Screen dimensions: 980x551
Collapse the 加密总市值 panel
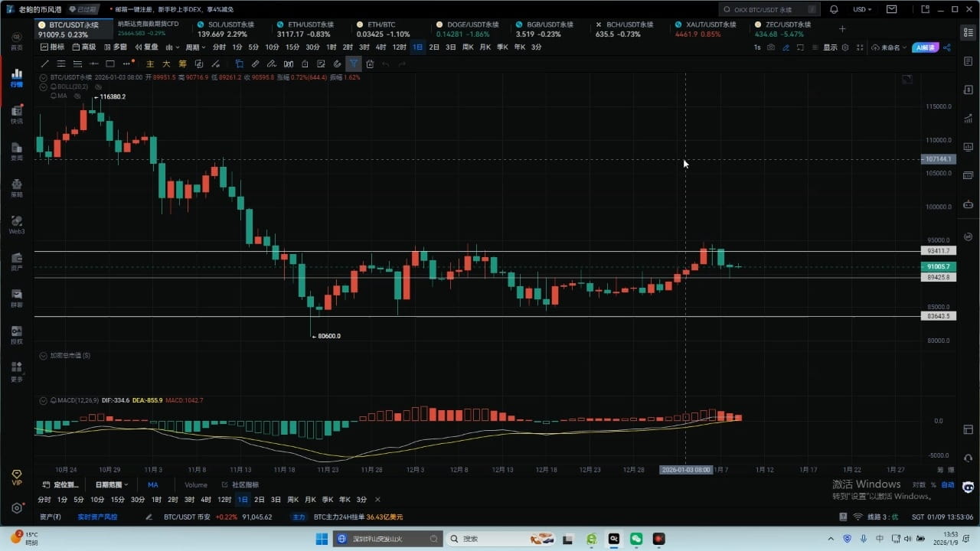43,355
